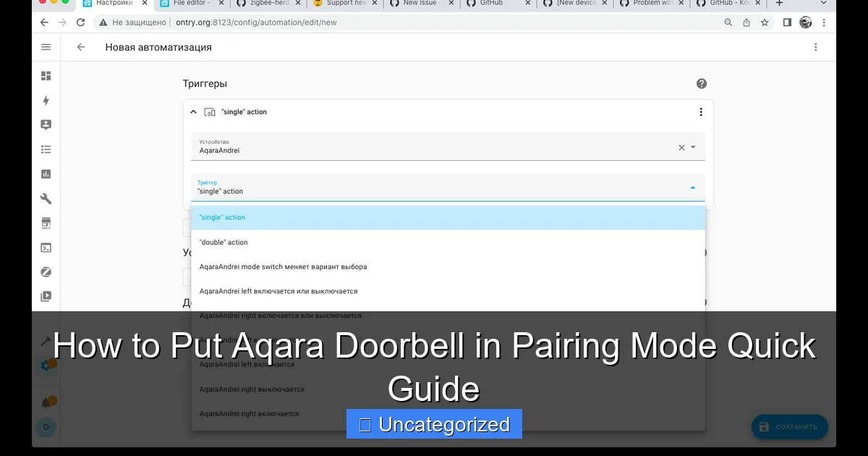Open the Устройство device dropdown arrow
Viewport: 868px width, 456px height.
click(x=692, y=147)
